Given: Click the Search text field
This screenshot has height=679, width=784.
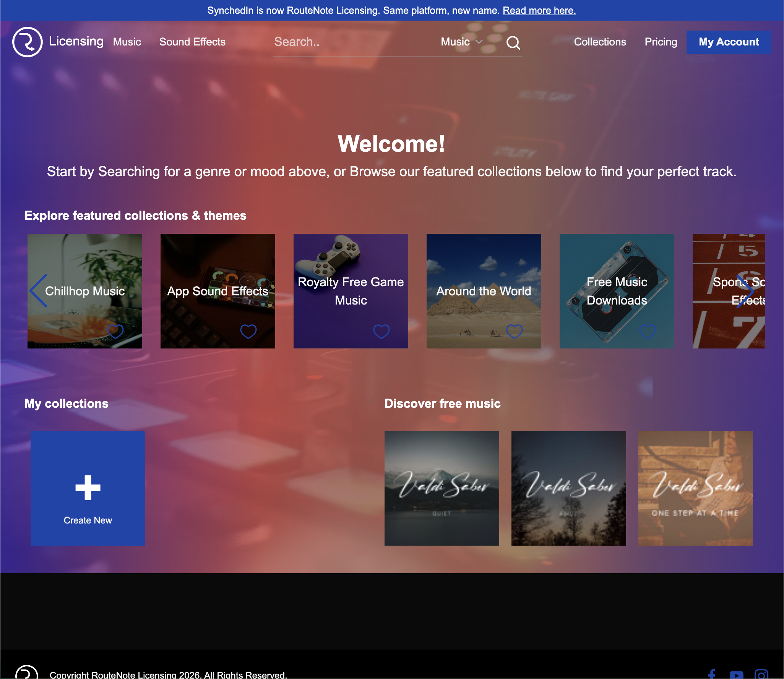Looking at the screenshot, I should click(352, 42).
